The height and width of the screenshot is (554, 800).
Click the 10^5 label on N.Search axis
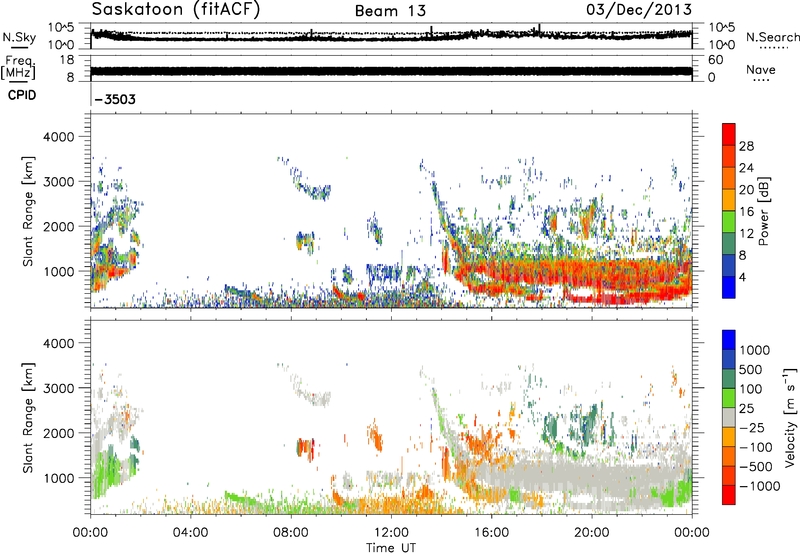coord(722,27)
